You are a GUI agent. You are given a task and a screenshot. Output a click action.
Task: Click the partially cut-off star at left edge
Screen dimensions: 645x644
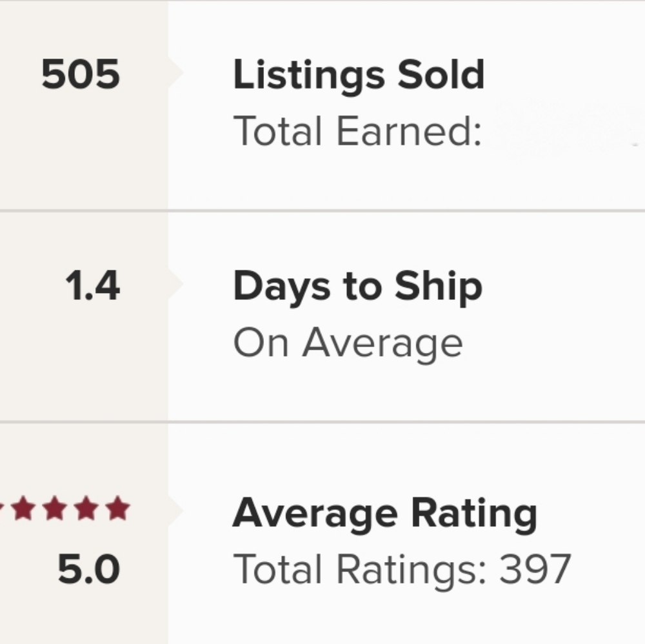pyautogui.click(x=3, y=509)
